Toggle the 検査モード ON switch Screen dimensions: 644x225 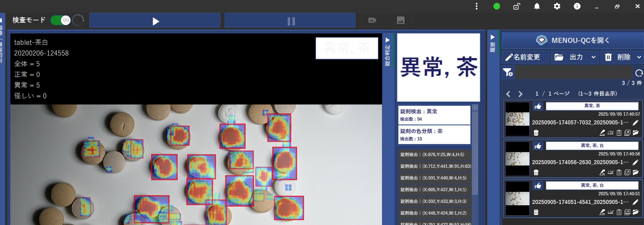pyautogui.click(x=61, y=20)
